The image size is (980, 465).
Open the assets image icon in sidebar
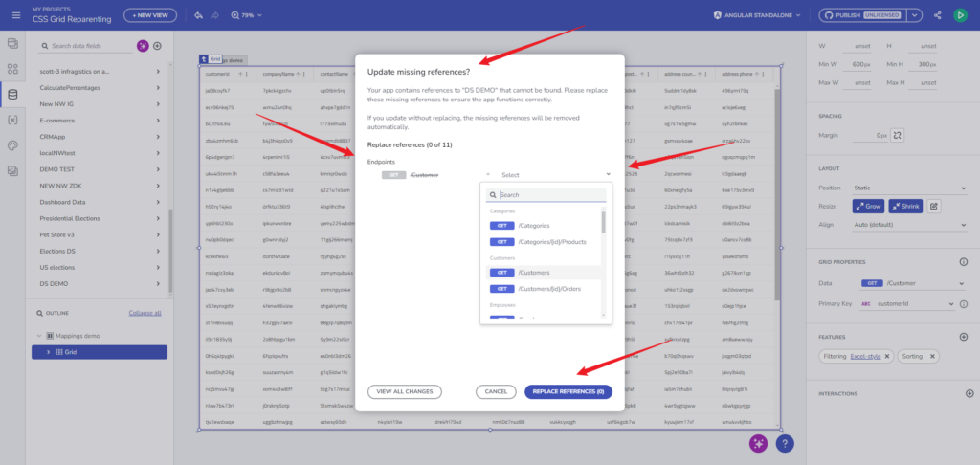(x=12, y=170)
